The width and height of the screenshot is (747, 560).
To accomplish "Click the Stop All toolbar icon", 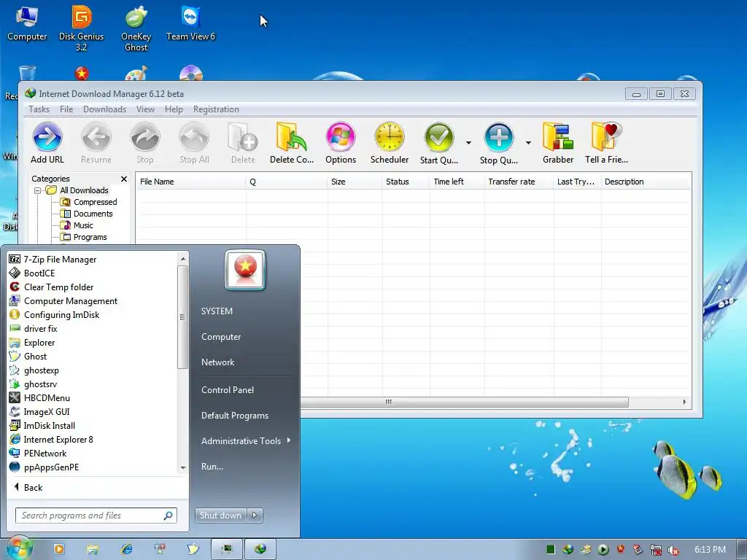I will point(194,143).
